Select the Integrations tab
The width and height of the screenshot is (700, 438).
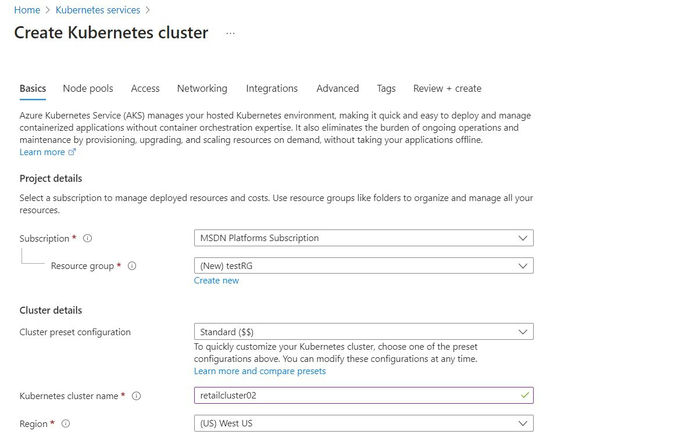coord(272,89)
